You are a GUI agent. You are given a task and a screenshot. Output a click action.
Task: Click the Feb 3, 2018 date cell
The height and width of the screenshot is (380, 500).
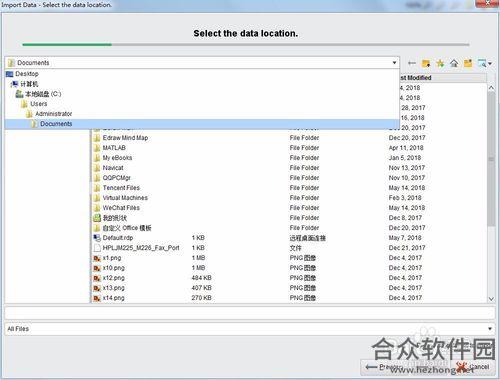pos(405,198)
